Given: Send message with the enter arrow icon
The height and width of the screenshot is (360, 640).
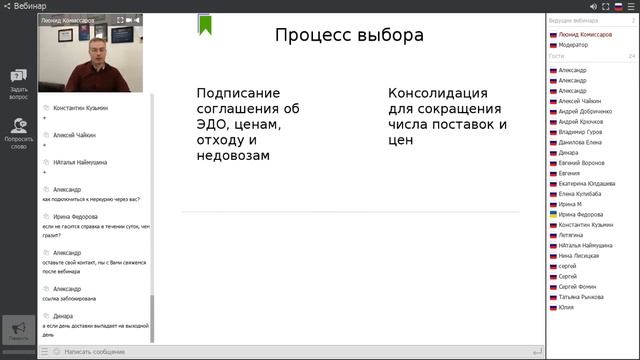Looking at the screenshot, I should point(538,351).
